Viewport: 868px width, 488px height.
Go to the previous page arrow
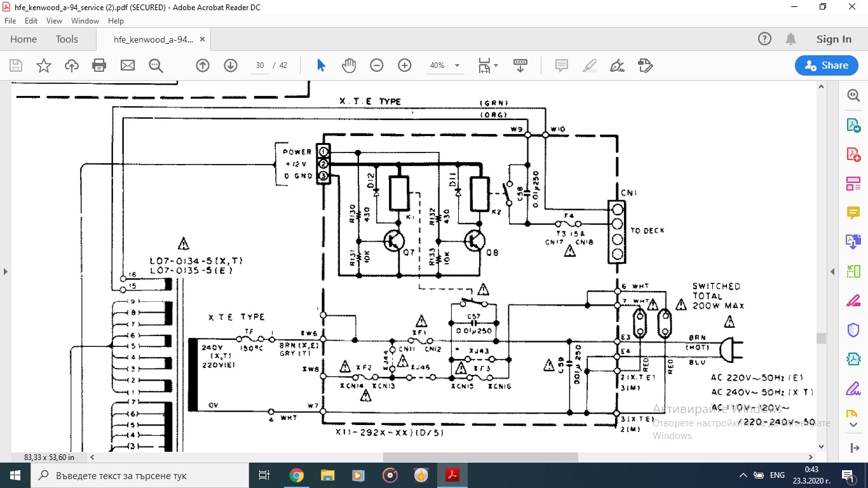click(x=203, y=65)
